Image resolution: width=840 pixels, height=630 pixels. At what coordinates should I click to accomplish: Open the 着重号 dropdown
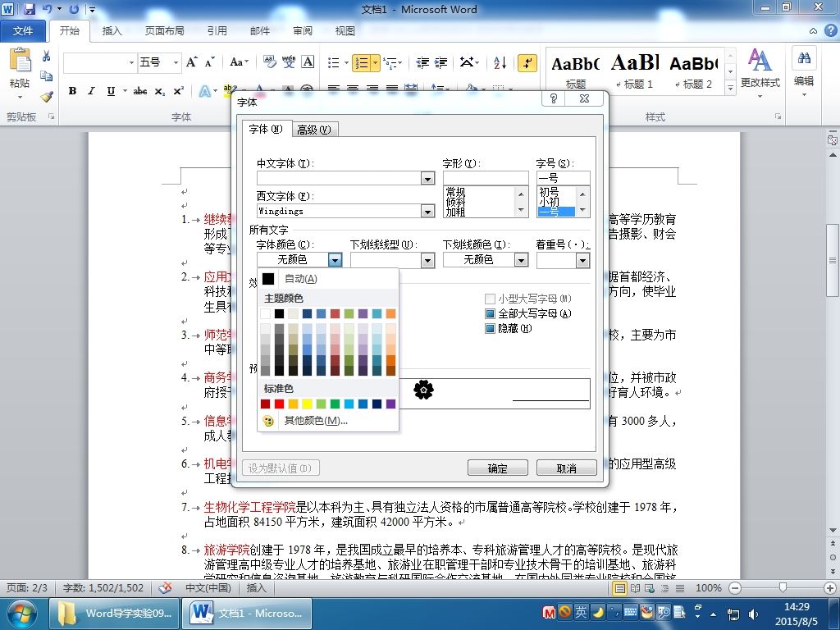(582, 260)
